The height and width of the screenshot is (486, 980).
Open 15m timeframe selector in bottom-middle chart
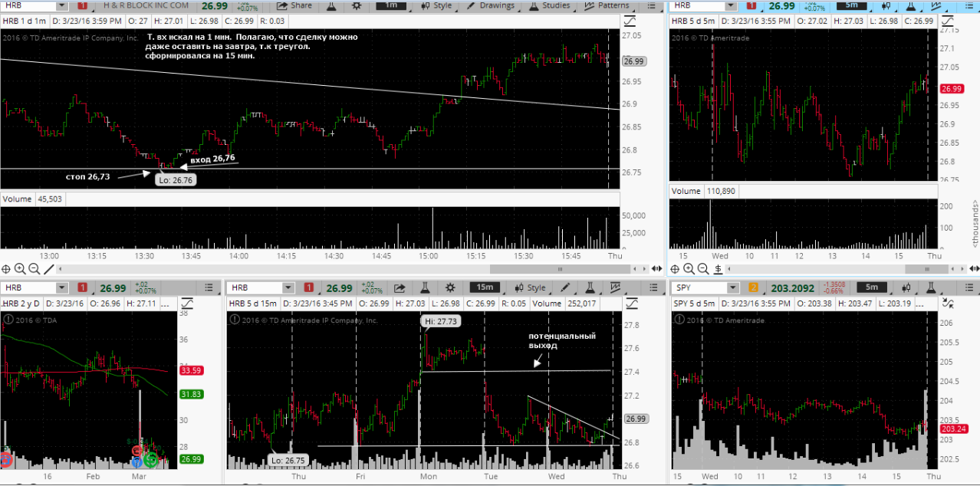click(x=485, y=288)
